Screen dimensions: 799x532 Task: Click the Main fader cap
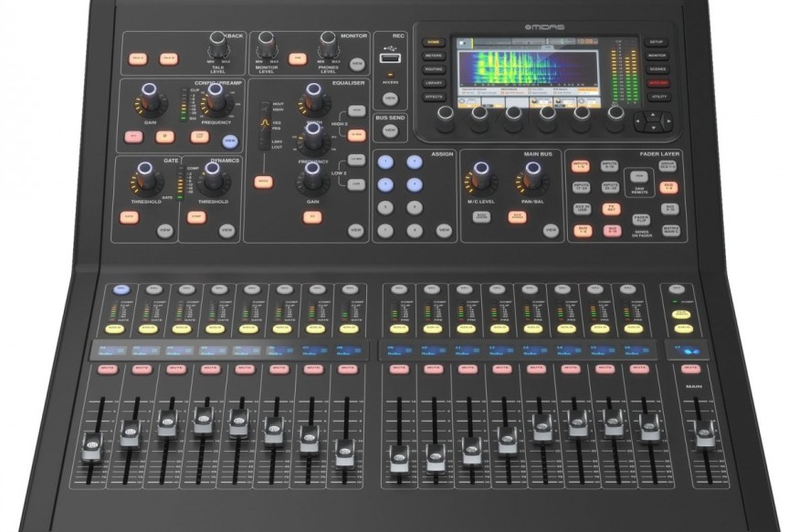[x=704, y=436]
